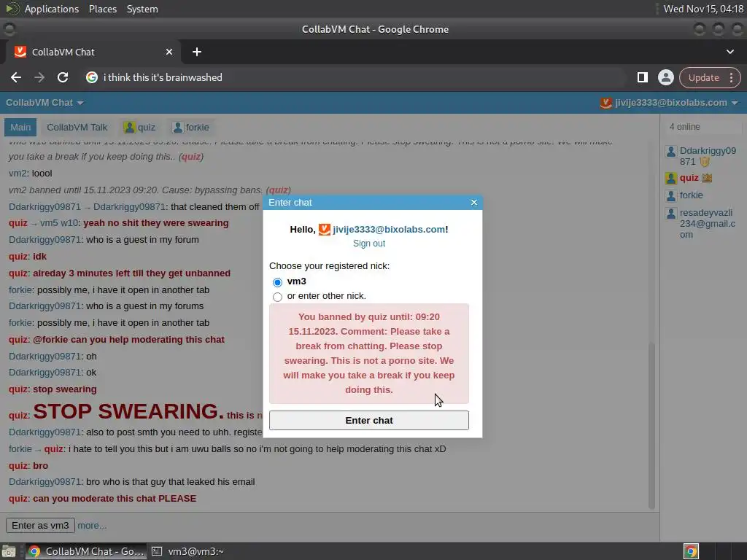Screen dimensions: 747x560
Task: Open jivije3333@bixolabs.com profile link in dialog
Action: click(x=390, y=230)
